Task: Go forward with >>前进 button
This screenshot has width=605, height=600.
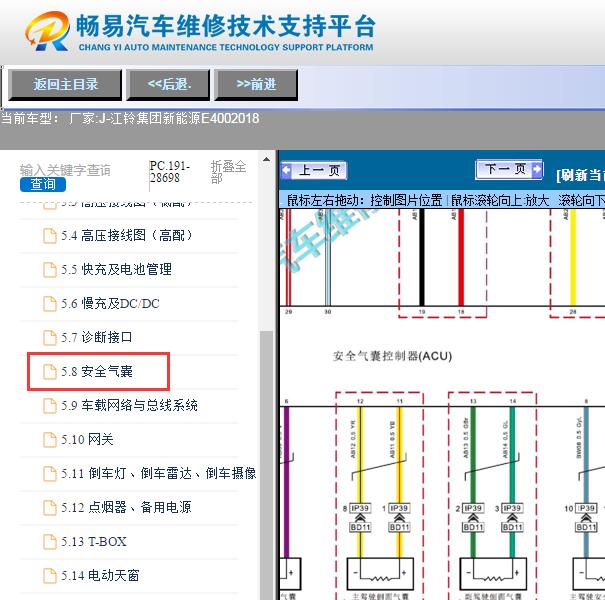Action: (256, 85)
